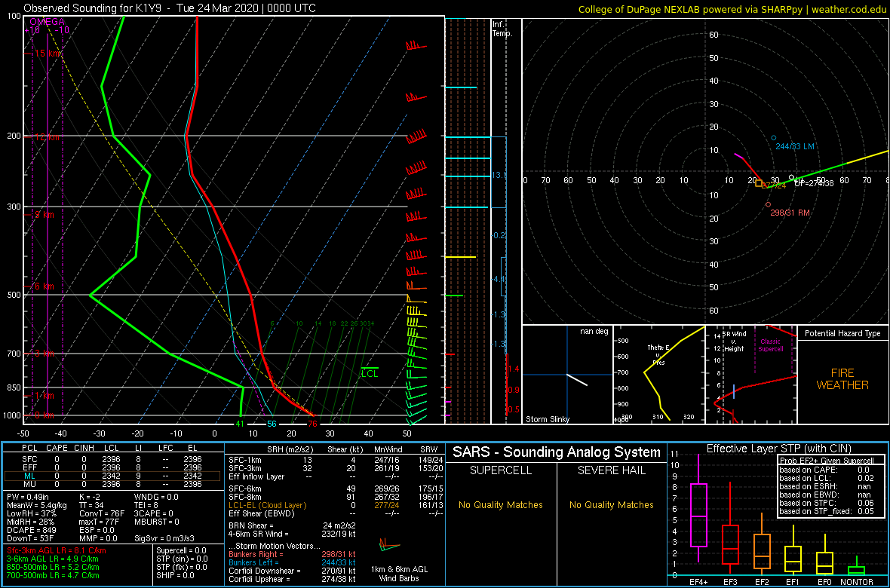The image size is (890, 588).
Task: Click the 850 pressure level label
Action: 14,387
